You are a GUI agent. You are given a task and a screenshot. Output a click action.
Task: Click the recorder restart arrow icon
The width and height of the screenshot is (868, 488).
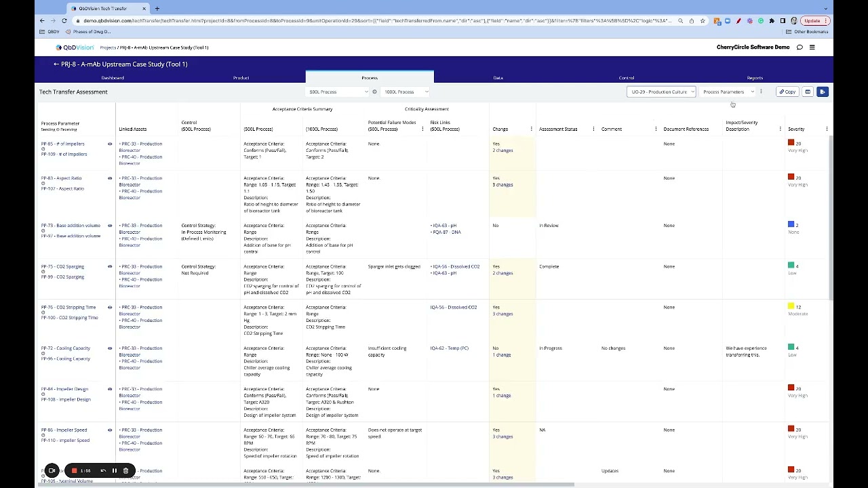pyautogui.click(x=103, y=470)
